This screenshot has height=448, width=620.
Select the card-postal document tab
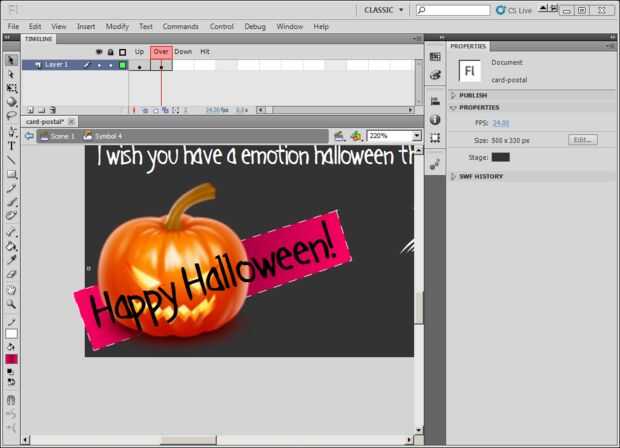[44, 122]
